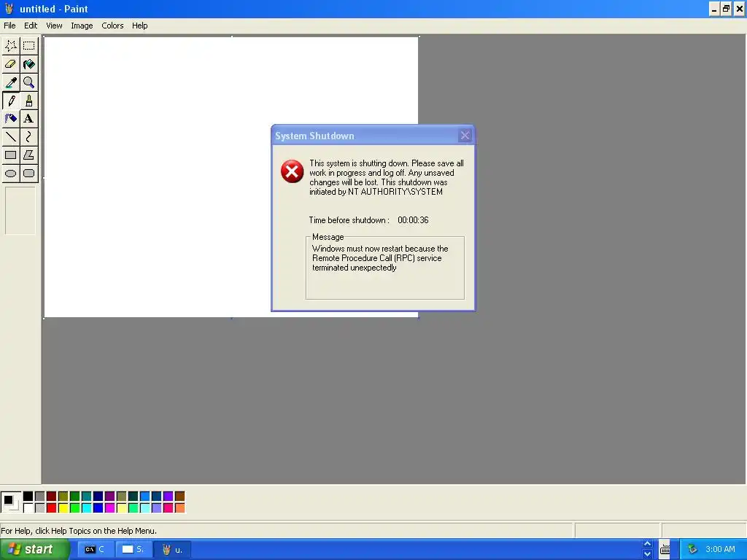Click the Windows start button
747x560 pixels.
tap(34, 550)
